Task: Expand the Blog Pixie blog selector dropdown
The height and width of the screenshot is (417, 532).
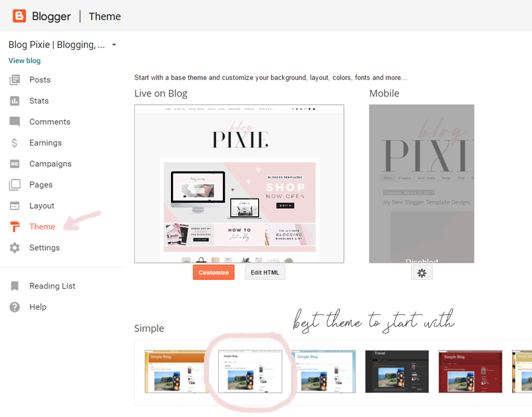Action: click(x=114, y=45)
